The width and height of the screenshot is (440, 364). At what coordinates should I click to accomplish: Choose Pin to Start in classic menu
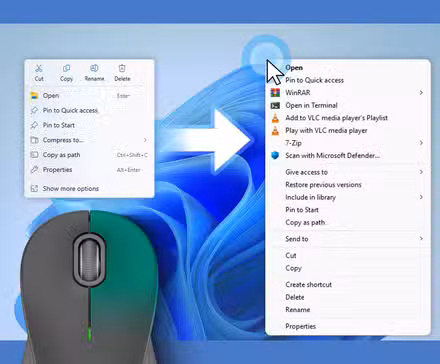coord(302,210)
